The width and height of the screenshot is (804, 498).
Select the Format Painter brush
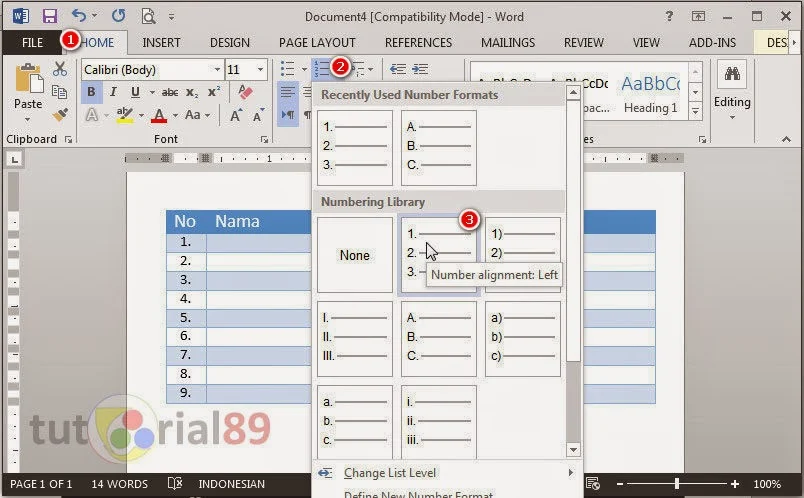60,115
